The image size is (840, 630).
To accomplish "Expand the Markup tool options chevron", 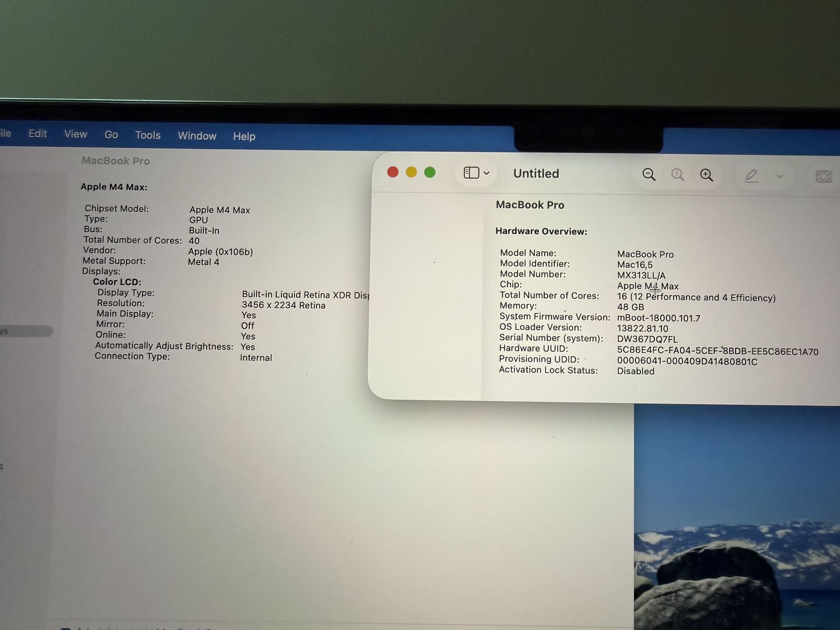I will pyautogui.click(x=780, y=176).
